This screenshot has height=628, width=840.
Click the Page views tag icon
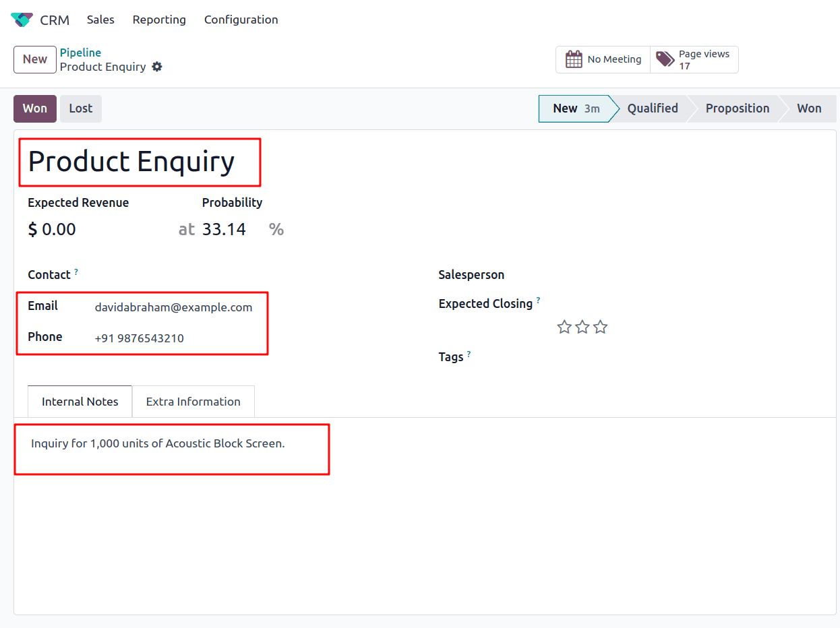[665, 59]
